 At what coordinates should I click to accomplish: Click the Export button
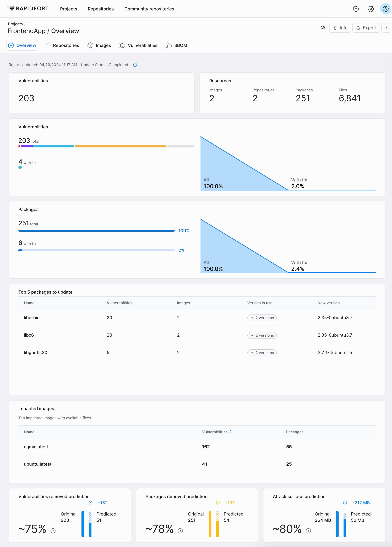coord(366,28)
